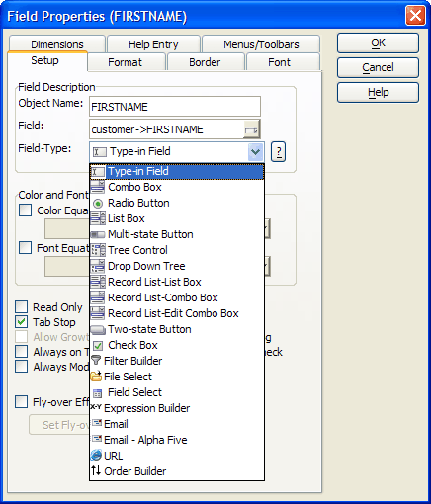This screenshot has width=431, height=504.
Task: Confirm with the OK button
Action: [378, 42]
